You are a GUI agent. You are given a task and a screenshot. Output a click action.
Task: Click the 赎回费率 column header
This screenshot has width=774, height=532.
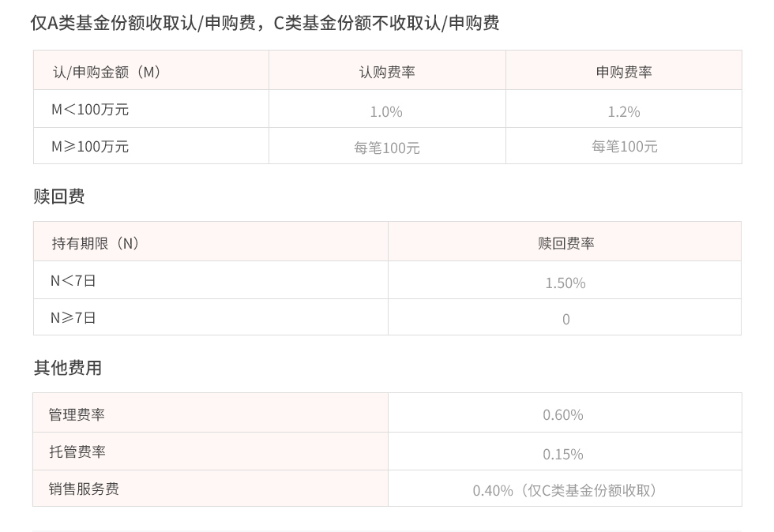(x=565, y=243)
